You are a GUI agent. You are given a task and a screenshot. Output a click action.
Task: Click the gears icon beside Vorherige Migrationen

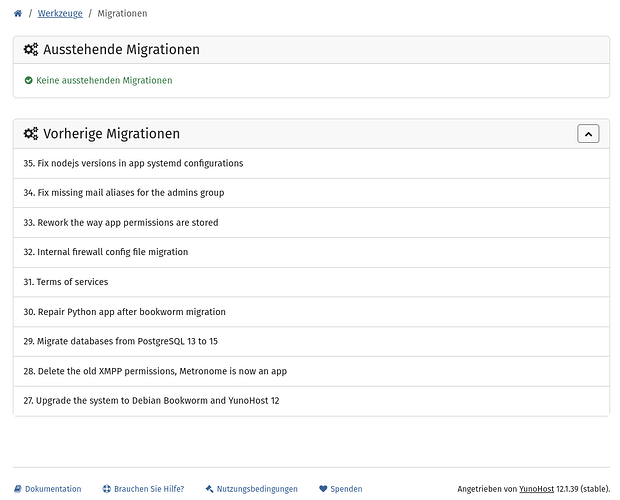pos(31,134)
